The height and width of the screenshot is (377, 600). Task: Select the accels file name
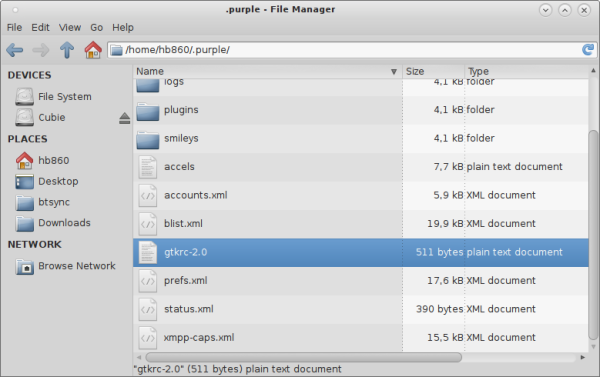coord(179,167)
